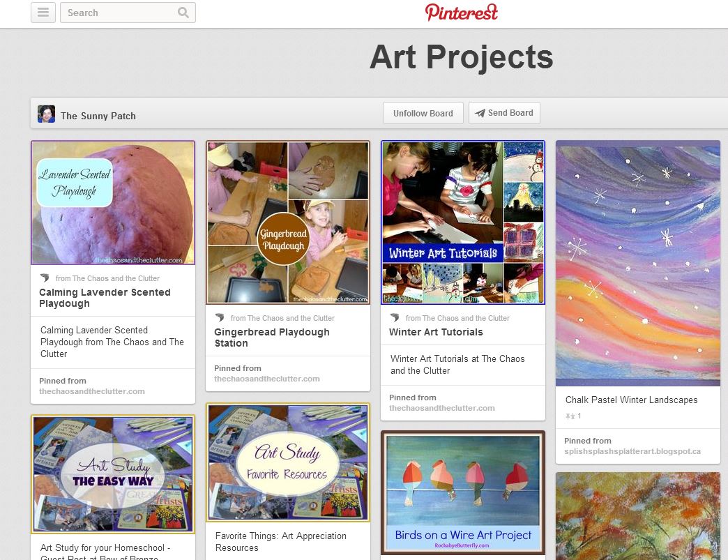
Task: View the Winter Art Tutorials pin image
Action: (463, 222)
